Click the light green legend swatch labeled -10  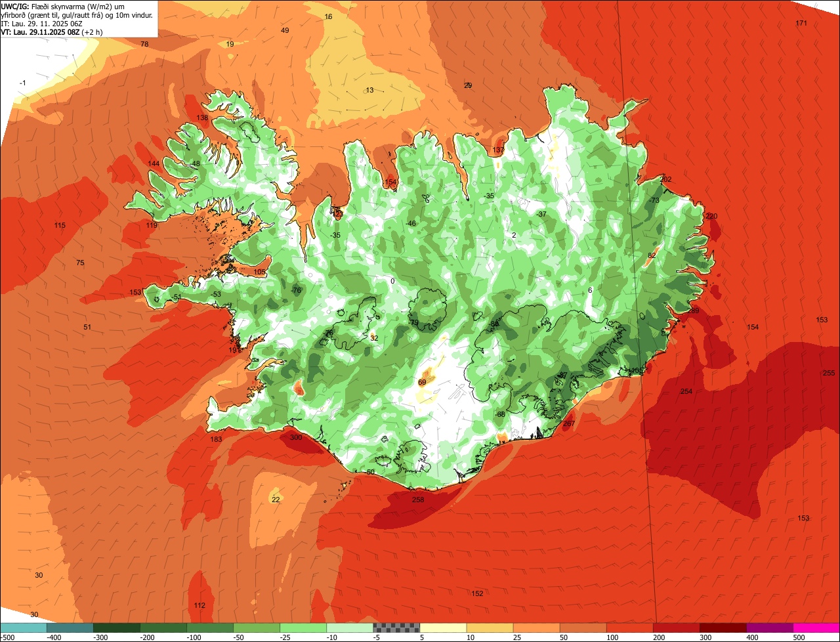point(350,628)
